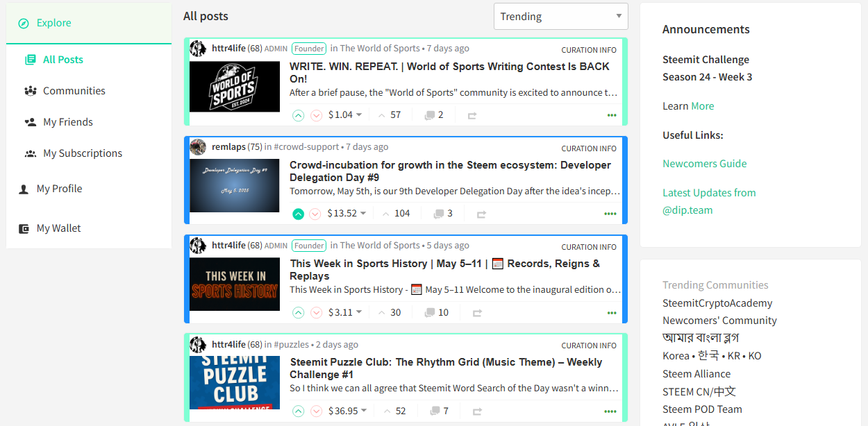This screenshot has height=426, width=868.
Task: Upvote the Steemit Puzzle Club post
Action: (x=299, y=411)
